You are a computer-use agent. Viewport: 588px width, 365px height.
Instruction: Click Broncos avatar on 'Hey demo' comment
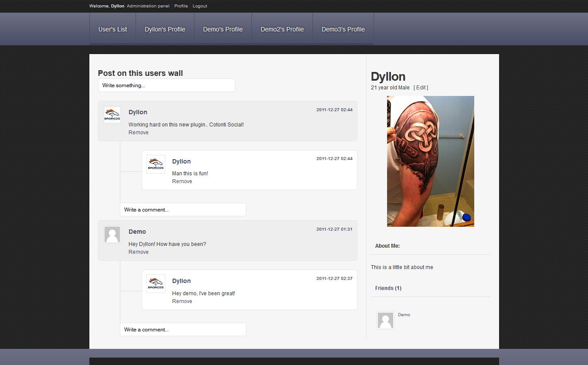(x=156, y=283)
